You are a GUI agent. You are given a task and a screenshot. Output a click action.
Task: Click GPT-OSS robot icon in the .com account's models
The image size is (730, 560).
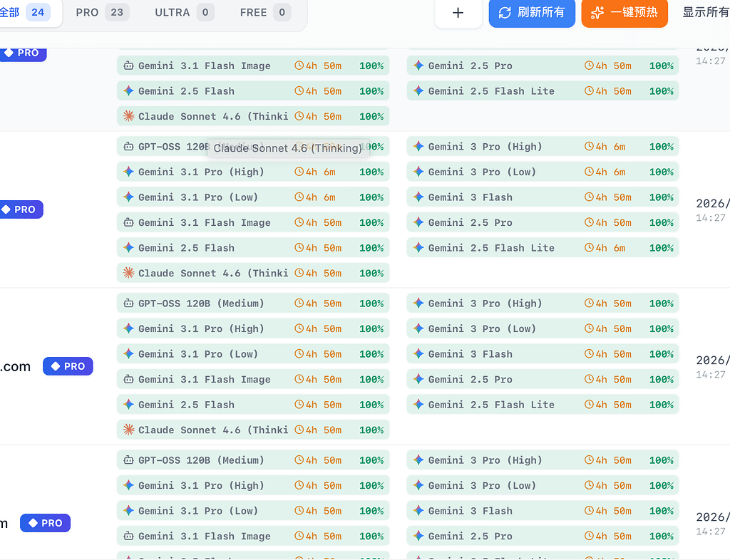pos(128,304)
